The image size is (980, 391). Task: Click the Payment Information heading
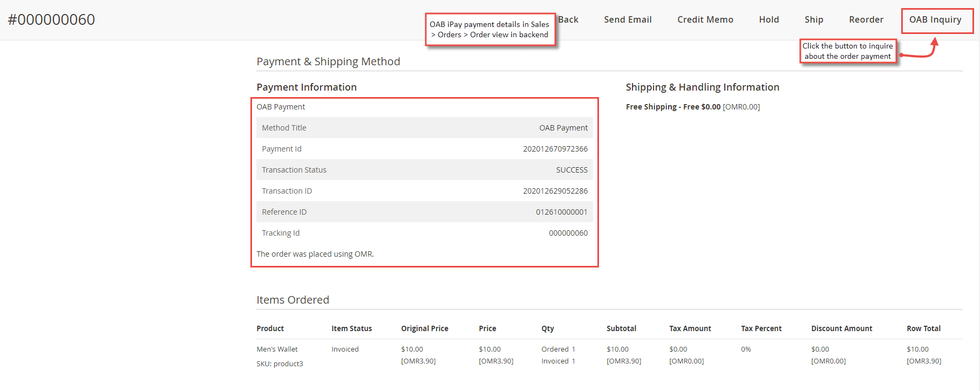[307, 87]
